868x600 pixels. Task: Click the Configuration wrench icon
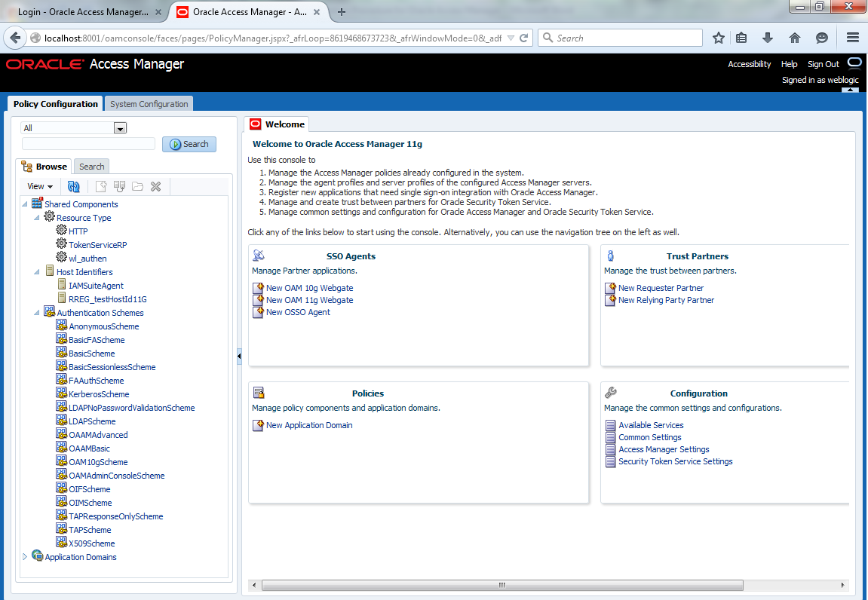pos(611,393)
